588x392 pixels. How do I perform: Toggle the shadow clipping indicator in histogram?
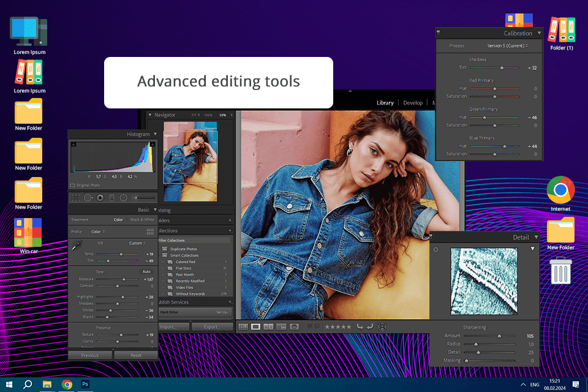(73, 145)
